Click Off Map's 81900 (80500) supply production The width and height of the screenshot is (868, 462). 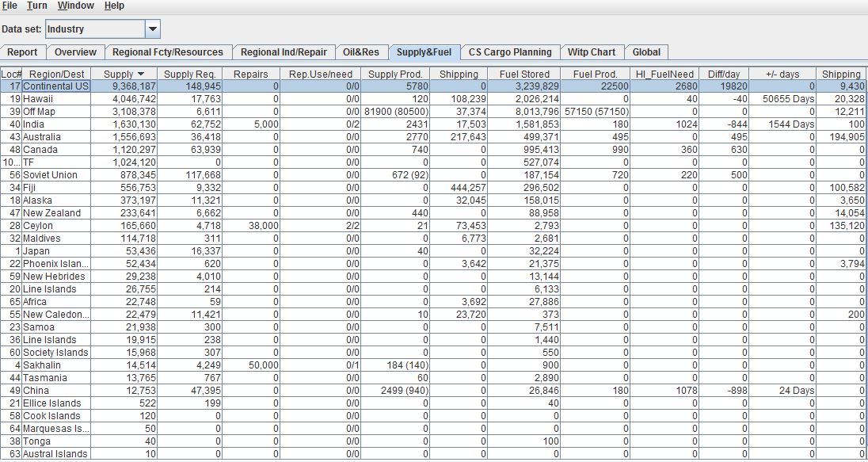click(395, 112)
